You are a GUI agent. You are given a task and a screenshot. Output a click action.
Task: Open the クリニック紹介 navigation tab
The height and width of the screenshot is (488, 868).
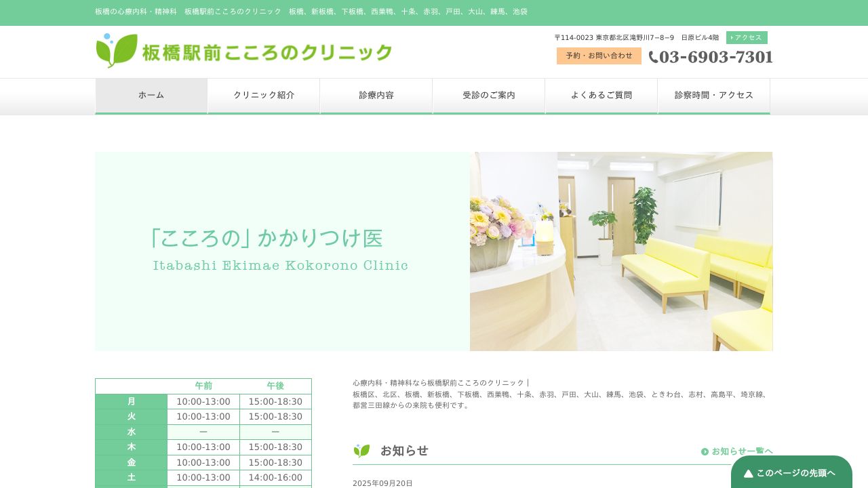264,95
